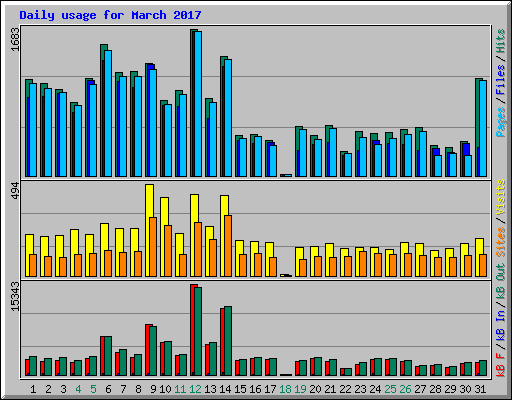Click the 'Sites' legend label
Screen dimensions: 512x400
501,242
